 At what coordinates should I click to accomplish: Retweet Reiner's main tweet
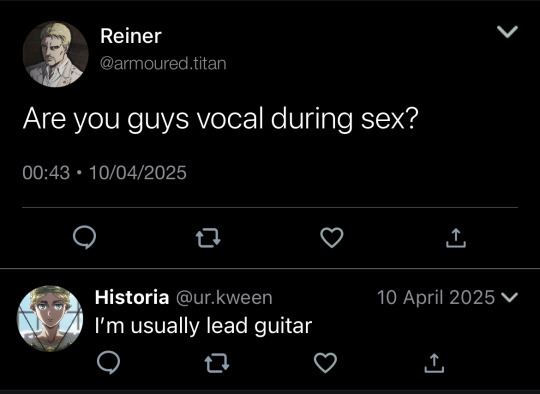[x=208, y=238]
